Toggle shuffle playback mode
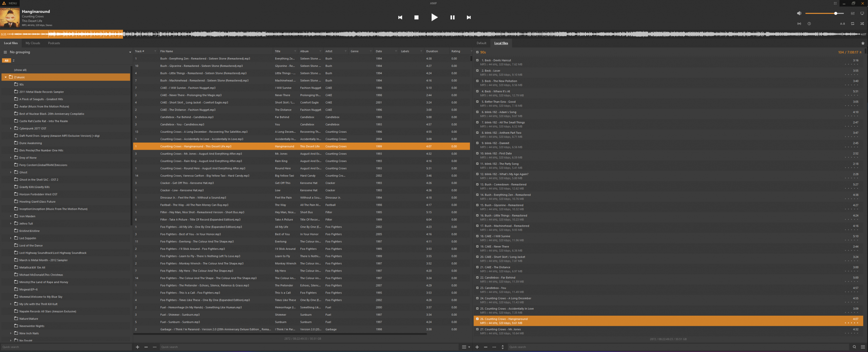 pyautogui.click(x=862, y=24)
